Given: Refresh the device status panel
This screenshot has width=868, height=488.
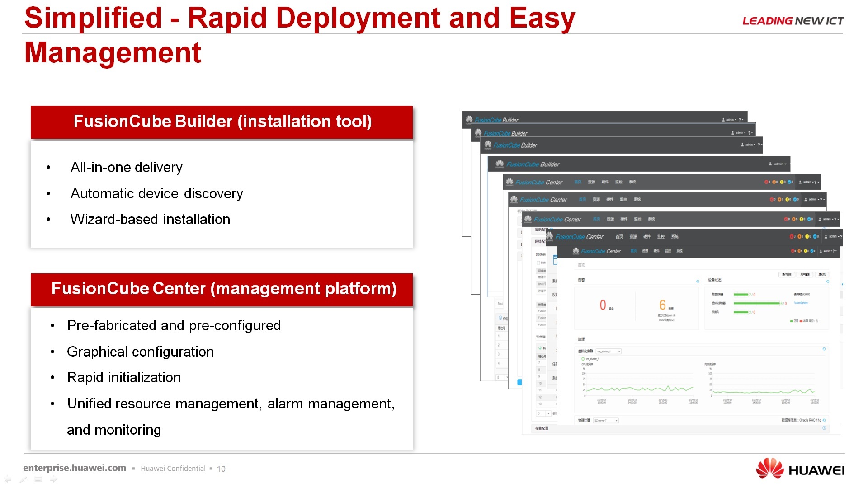Looking at the screenshot, I should tap(827, 281).
